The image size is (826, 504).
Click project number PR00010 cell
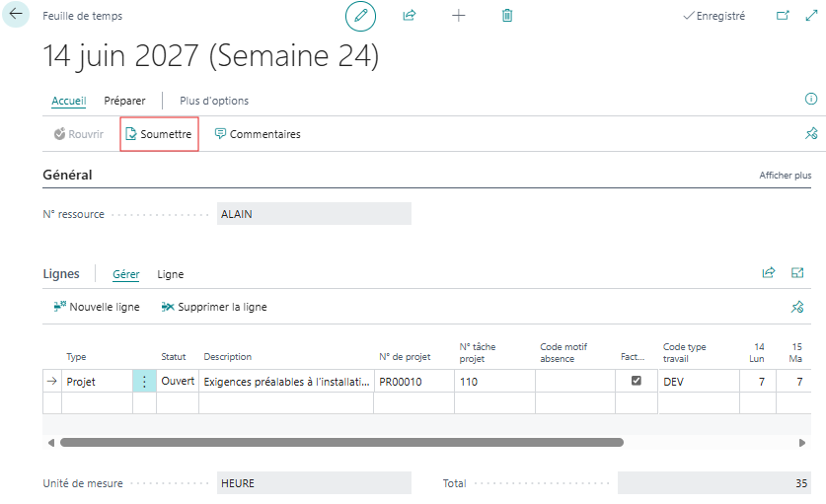414,382
